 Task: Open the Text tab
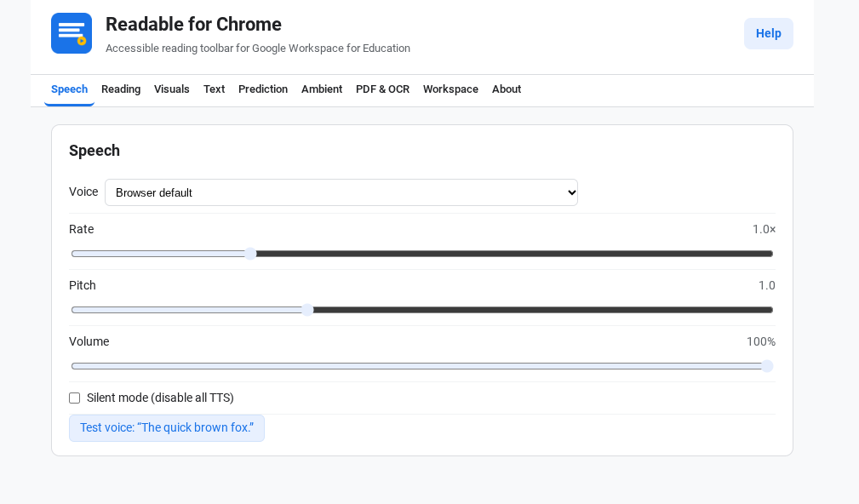215,89
